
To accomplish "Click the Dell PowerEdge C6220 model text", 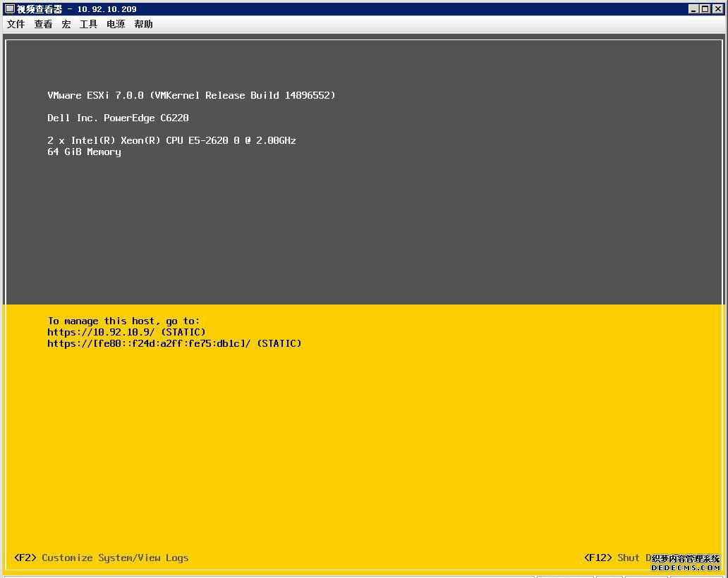I will point(117,118).
